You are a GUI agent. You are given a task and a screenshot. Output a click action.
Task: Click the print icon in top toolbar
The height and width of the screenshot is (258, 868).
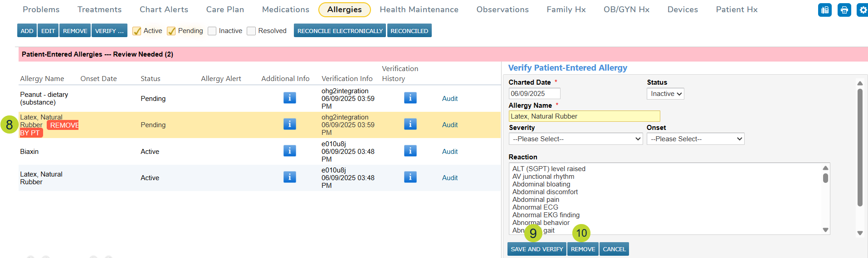click(844, 10)
